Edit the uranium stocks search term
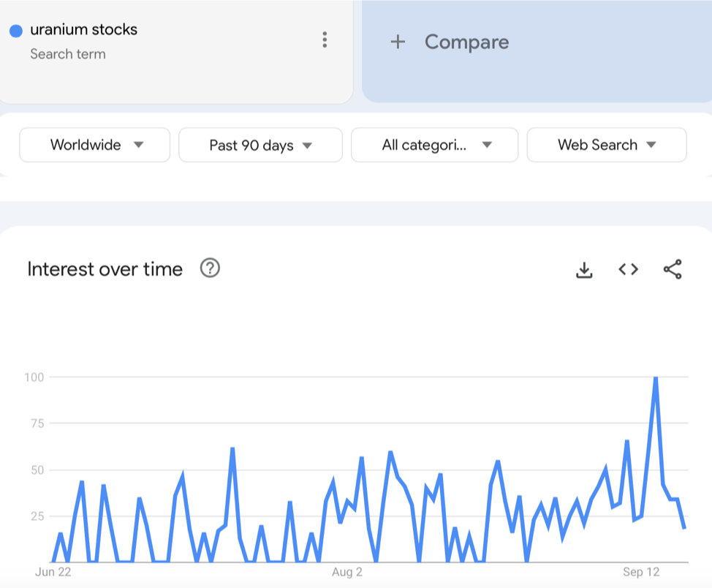 (x=83, y=30)
